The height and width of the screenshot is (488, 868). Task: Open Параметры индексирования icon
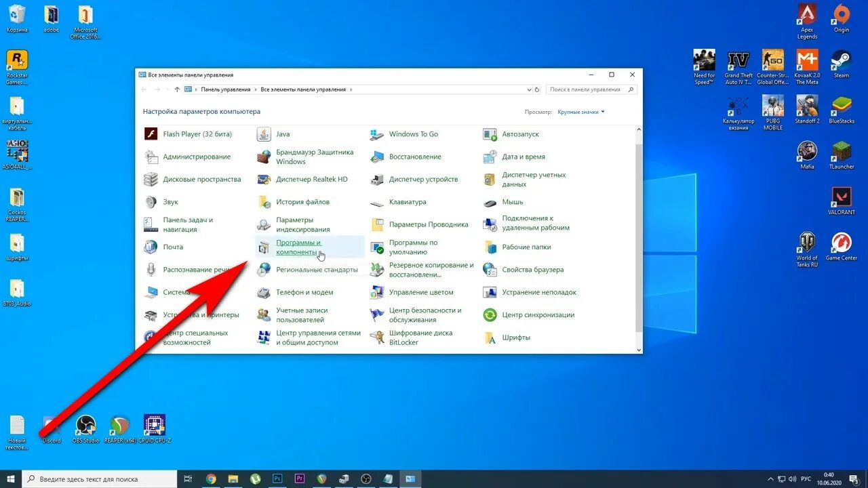tap(264, 224)
